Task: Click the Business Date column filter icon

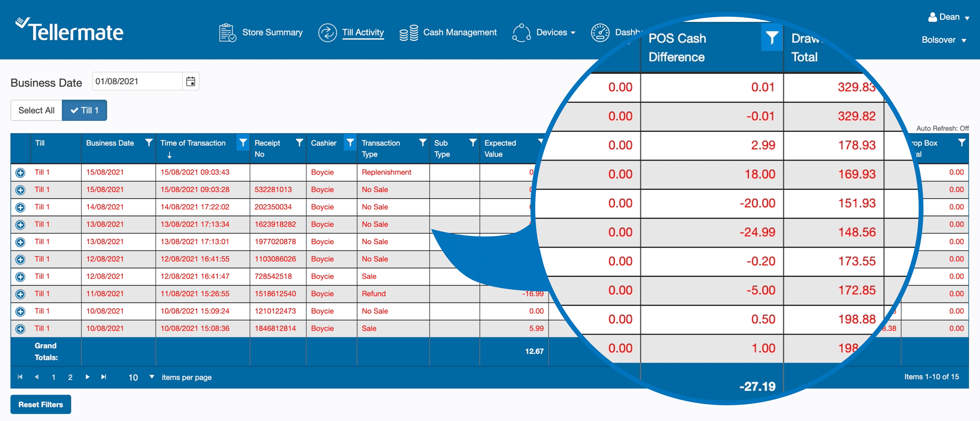Action: point(148,143)
